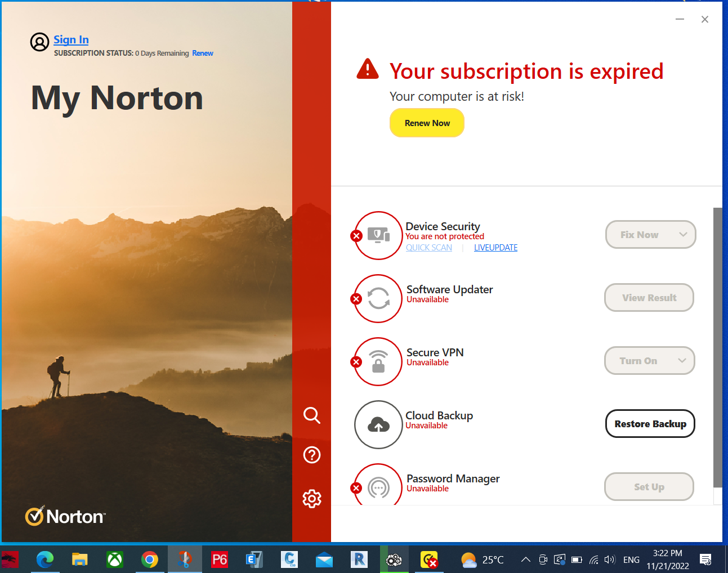Minimize the Norton window

coord(680,19)
